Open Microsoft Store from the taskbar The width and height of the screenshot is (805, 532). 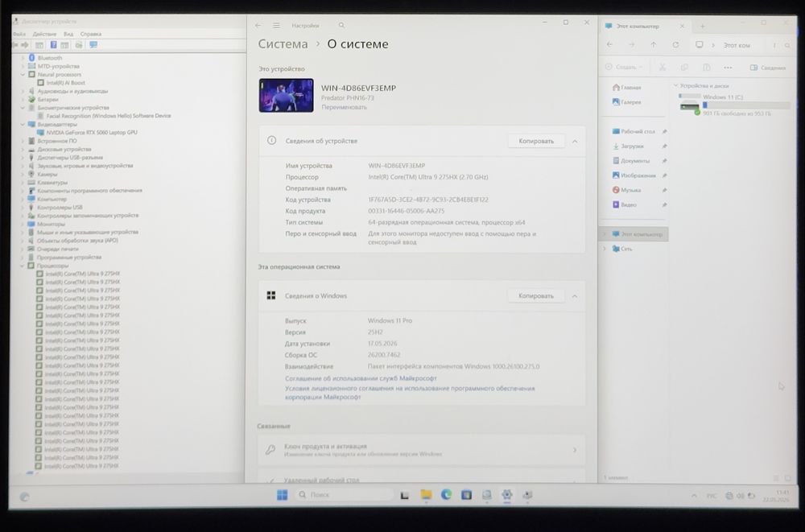pyautogui.click(x=466, y=494)
